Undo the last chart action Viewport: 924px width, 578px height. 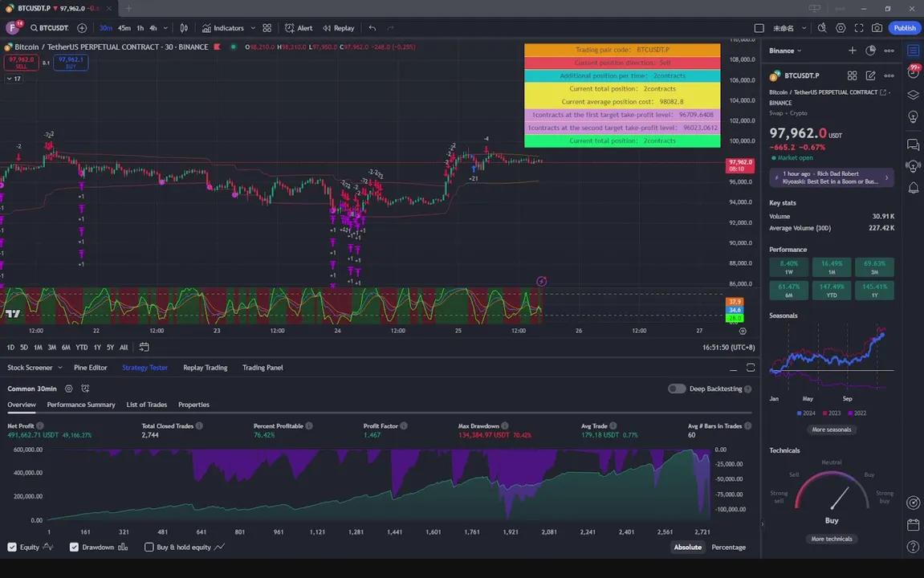(x=372, y=27)
